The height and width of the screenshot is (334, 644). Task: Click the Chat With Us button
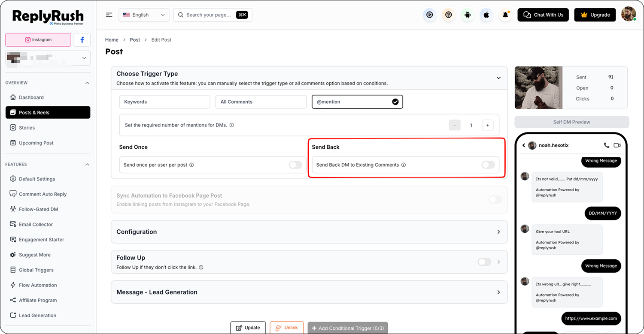[543, 15]
